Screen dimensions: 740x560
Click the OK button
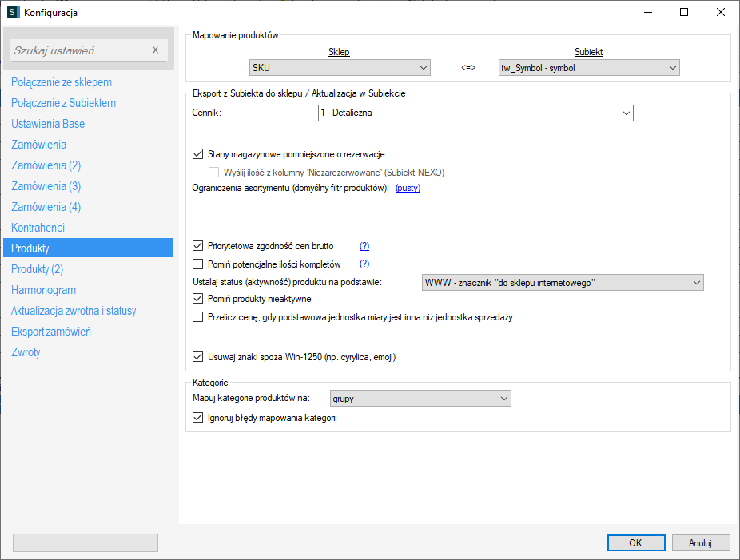coord(635,543)
